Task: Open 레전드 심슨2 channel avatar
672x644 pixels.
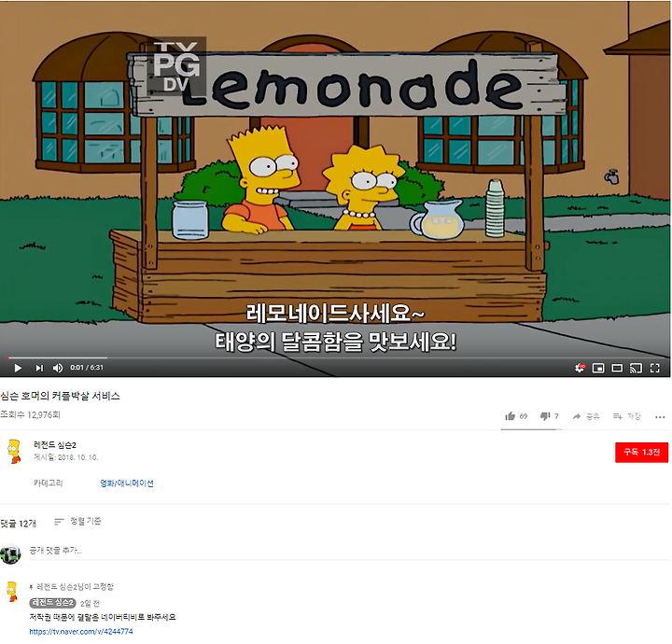Action: [x=14, y=451]
